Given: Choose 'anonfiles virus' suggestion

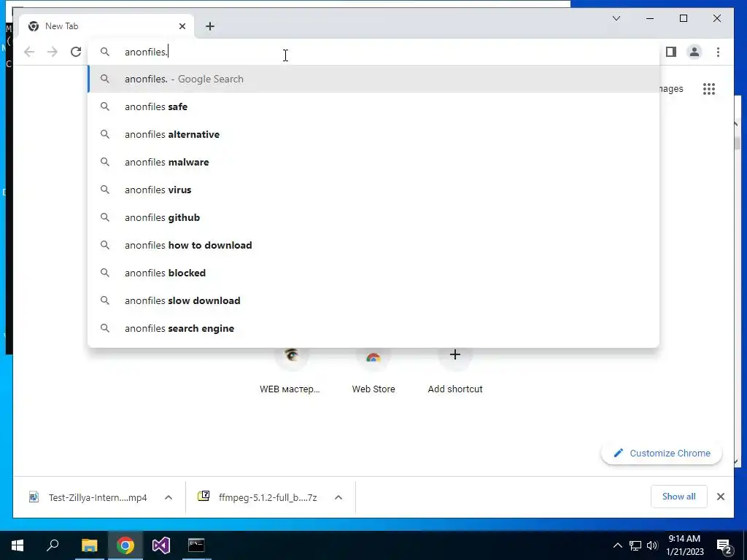Looking at the screenshot, I should tap(373, 190).
